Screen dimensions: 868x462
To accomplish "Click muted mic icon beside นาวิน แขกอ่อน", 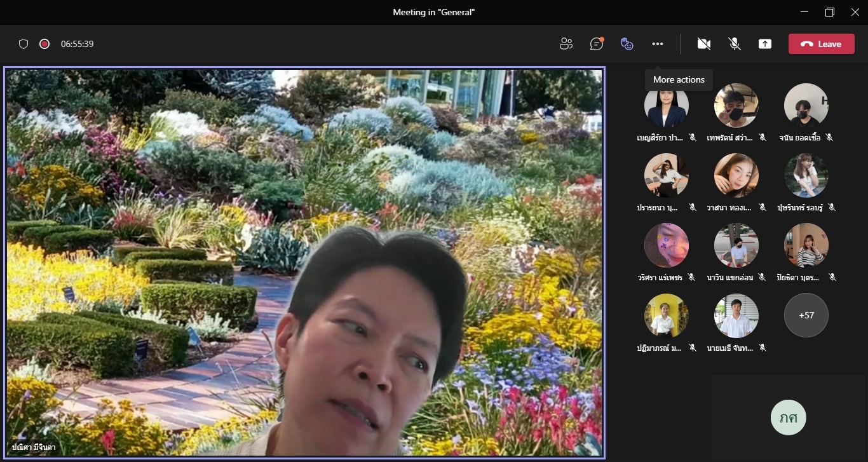I will pyautogui.click(x=763, y=277).
